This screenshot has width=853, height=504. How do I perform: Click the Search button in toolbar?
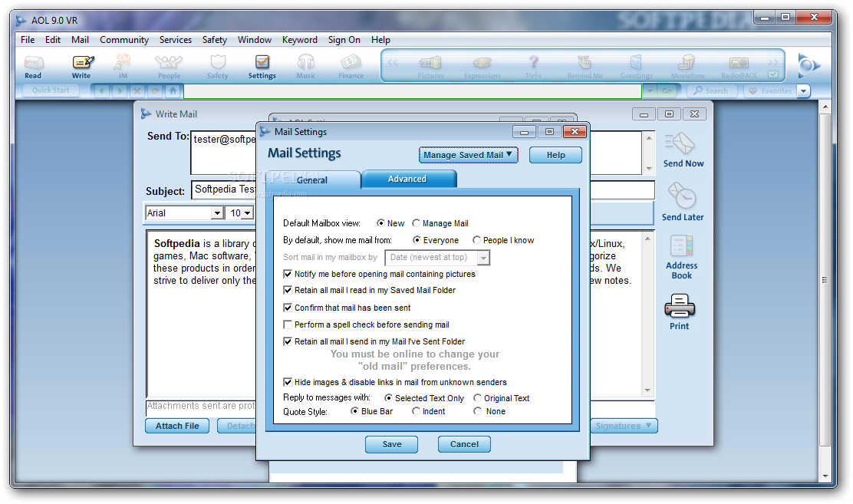pos(711,91)
